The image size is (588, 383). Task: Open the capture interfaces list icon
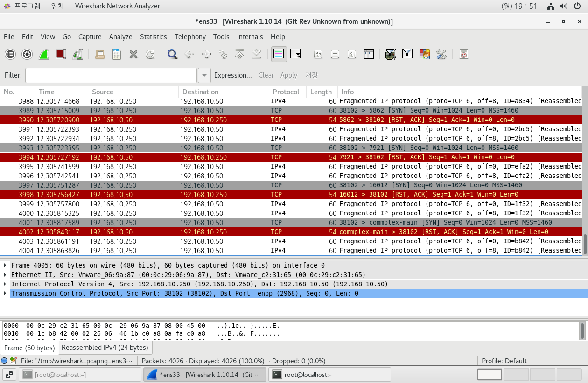click(10, 54)
